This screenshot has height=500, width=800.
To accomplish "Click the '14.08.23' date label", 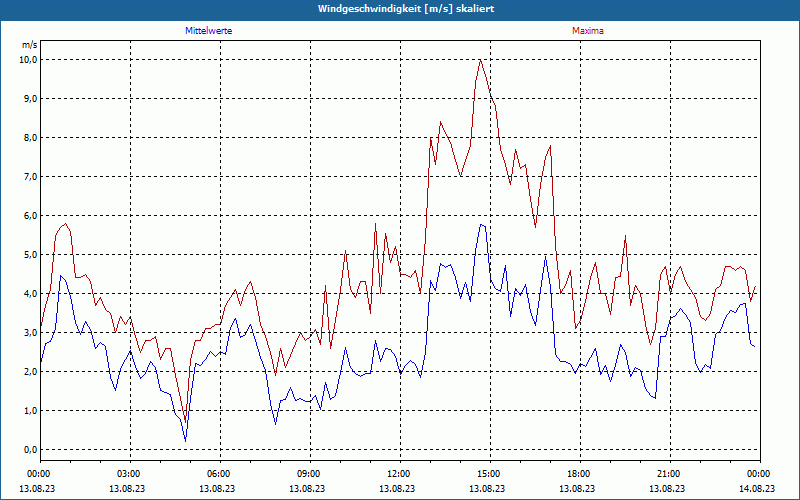I will (x=757, y=488).
